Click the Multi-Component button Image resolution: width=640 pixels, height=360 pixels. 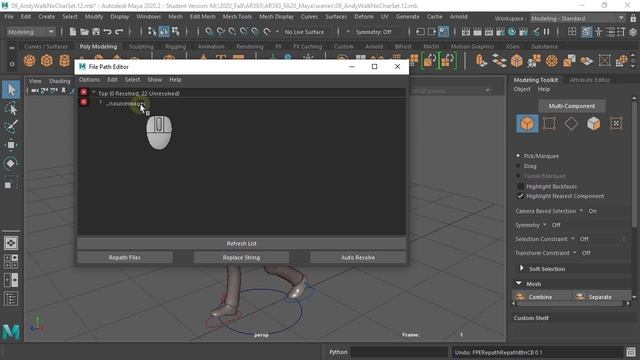tap(572, 106)
